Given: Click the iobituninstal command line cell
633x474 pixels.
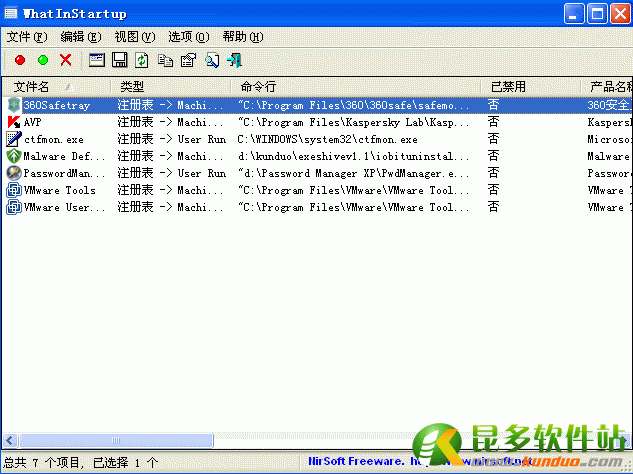Looking at the screenshot, I should [x=354, y=156].
